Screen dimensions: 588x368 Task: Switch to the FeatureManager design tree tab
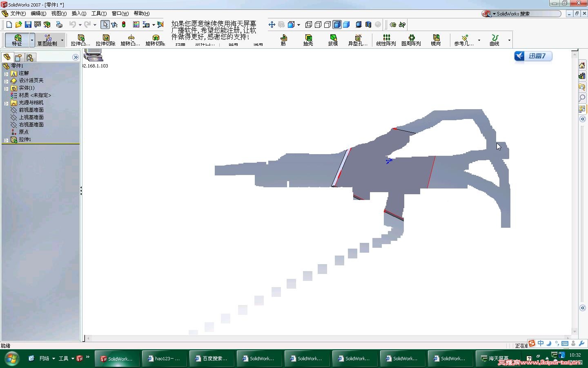click(x=7, y=57)
